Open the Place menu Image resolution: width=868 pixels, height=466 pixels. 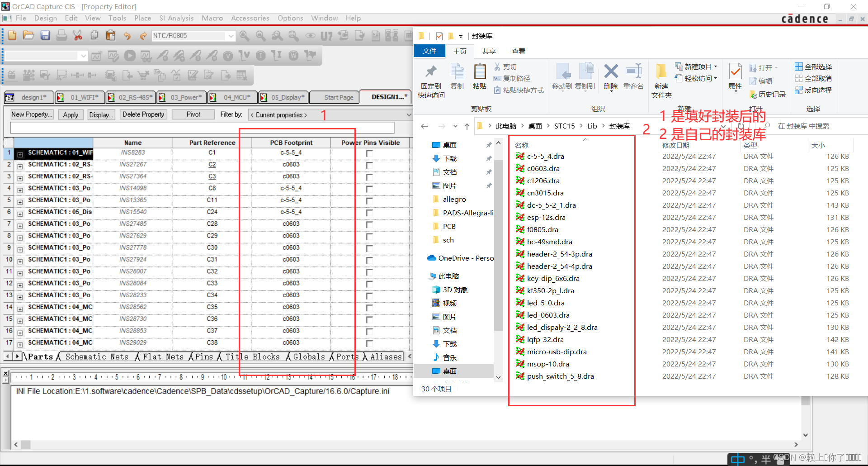coord(142,18)
